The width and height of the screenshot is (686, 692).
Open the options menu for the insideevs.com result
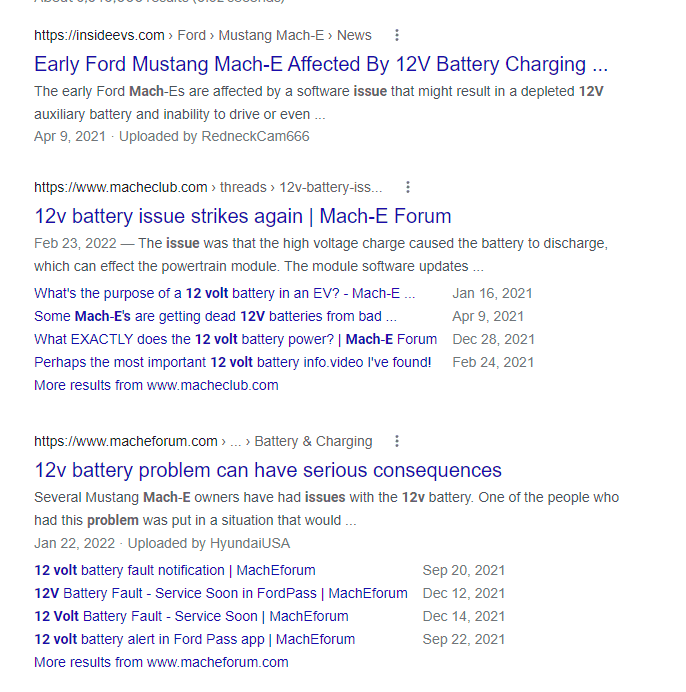point(397,35)
